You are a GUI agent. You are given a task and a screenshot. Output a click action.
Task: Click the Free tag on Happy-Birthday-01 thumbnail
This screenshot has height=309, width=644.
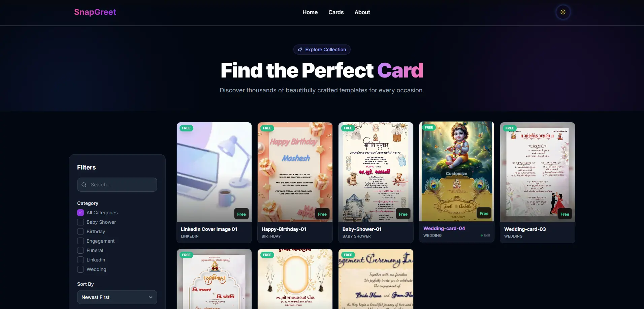322,214
